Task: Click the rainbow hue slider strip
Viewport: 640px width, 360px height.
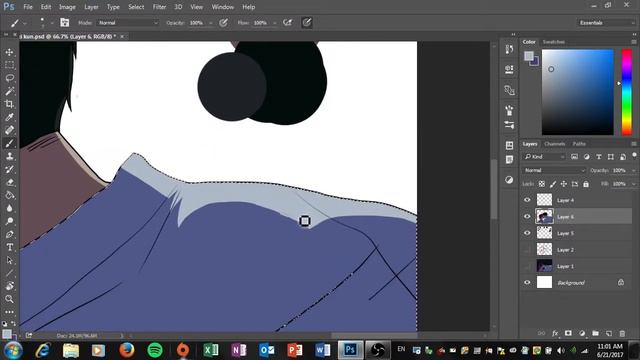Action: 627,92
